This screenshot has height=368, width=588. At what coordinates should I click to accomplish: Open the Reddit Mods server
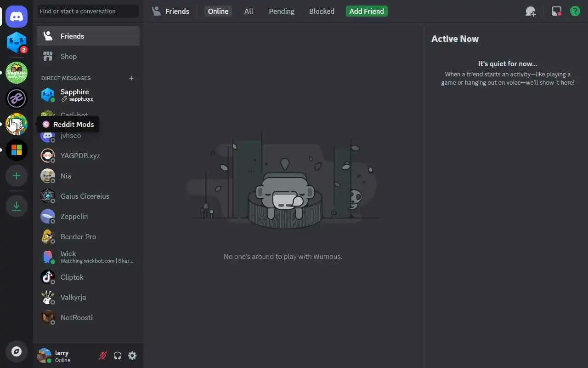pos(17,124)
